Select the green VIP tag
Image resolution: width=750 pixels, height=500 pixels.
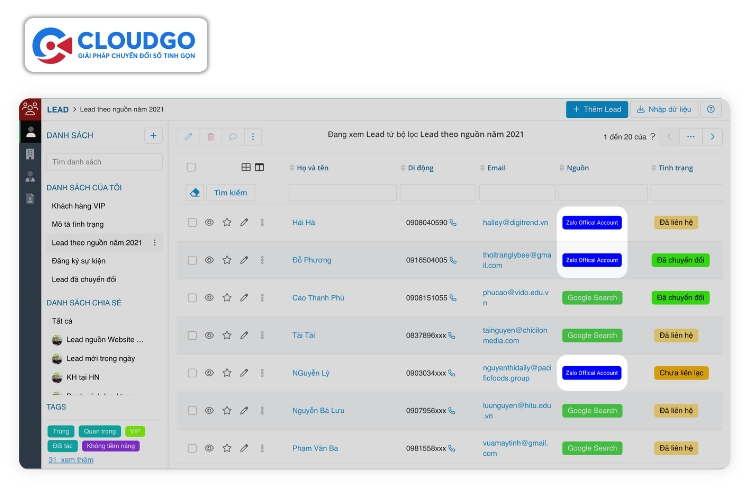click(x=135, y=431)
